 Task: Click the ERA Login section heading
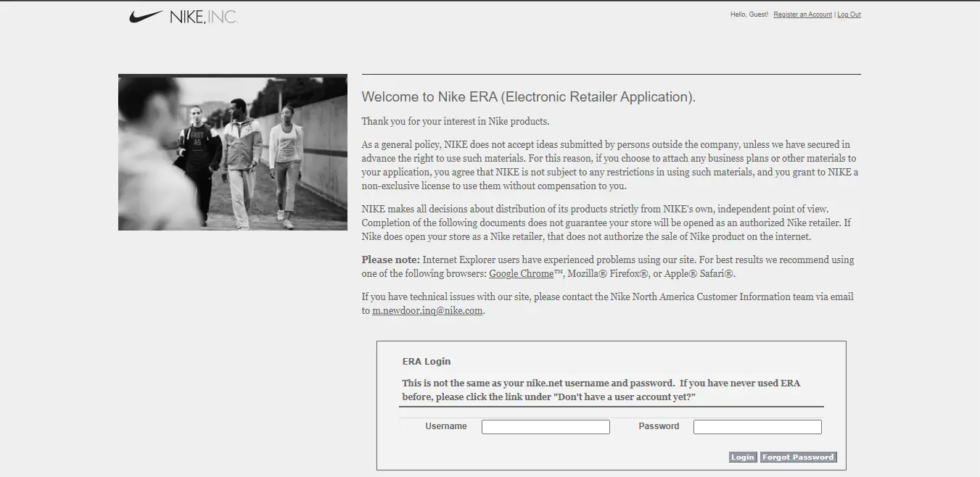(x=427, y=361)
